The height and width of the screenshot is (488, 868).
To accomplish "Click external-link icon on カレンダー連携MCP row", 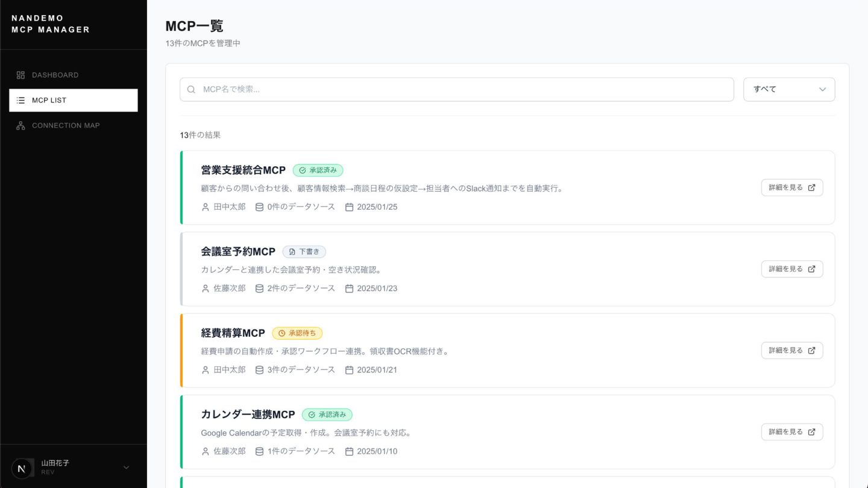I will coord(811,431).
